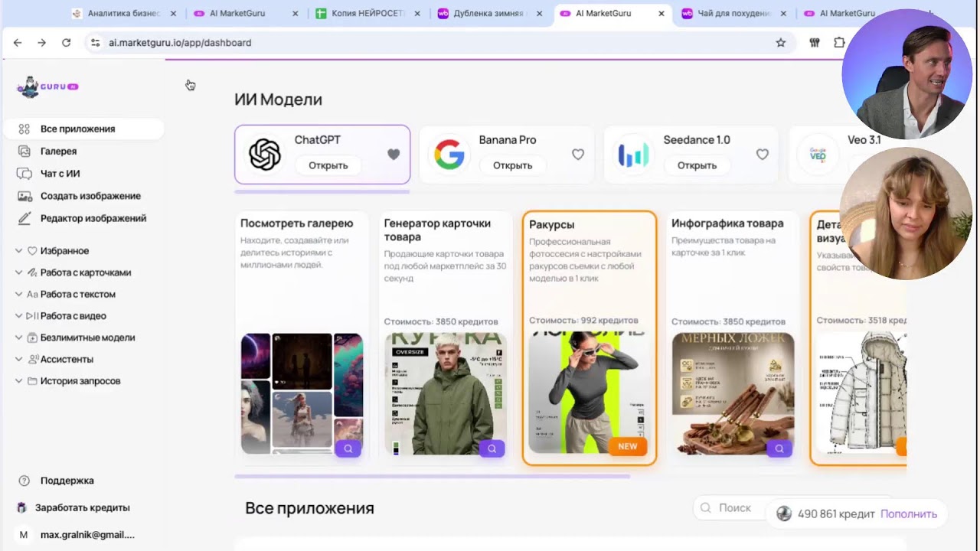The height and width of the screenshot is (551, 980).
Task: Open Редактор изображений in sidebar
Action: (x=93, y=218)
